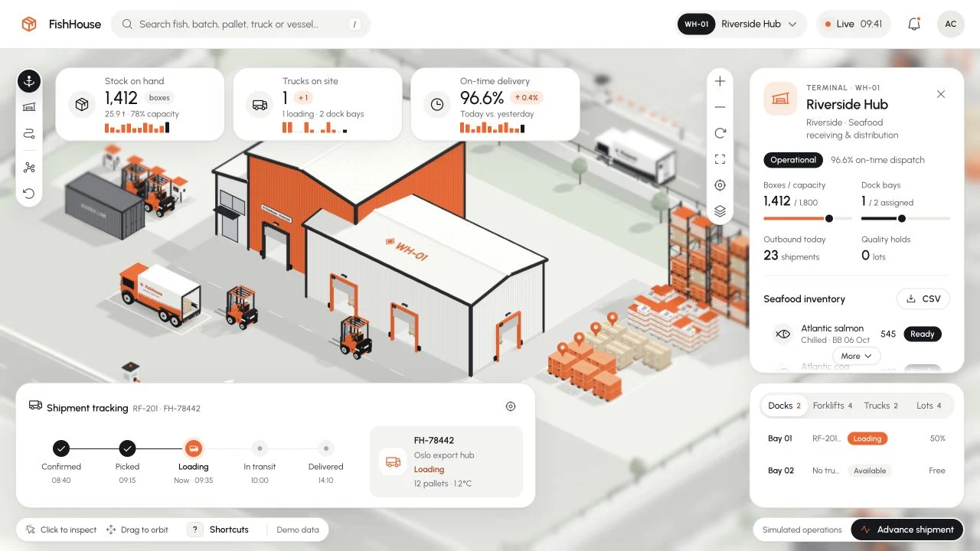Open the FH-78442 Oslo export hub card
The width and height of the screenshot is (980, 551).
point(446,461)
